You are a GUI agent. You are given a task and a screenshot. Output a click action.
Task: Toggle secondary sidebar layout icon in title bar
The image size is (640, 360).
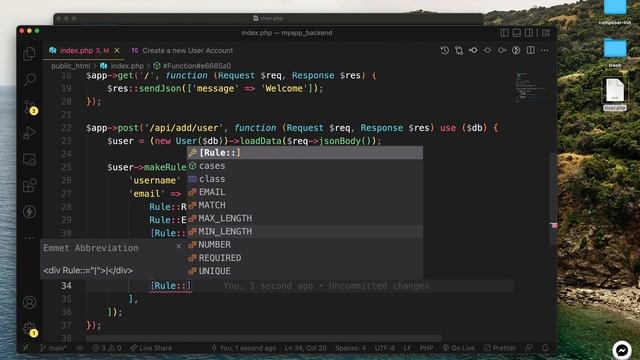tap(529, 33)
